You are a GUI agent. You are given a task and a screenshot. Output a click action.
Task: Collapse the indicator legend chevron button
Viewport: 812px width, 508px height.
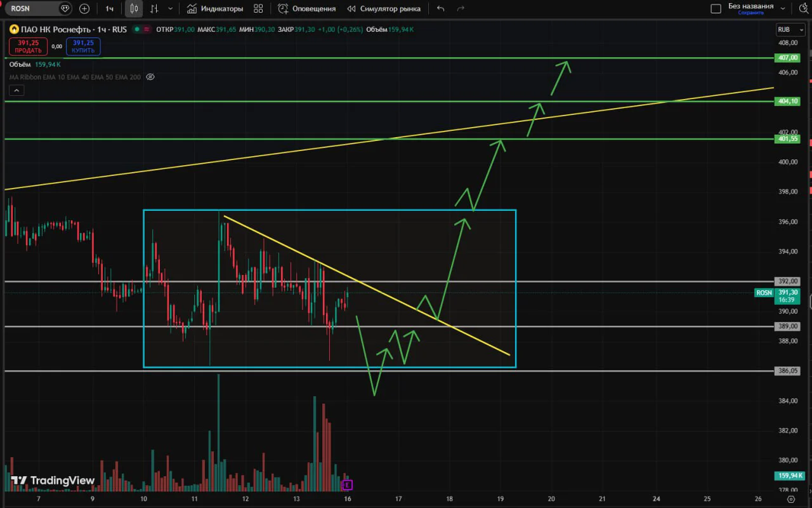[17, 91]
